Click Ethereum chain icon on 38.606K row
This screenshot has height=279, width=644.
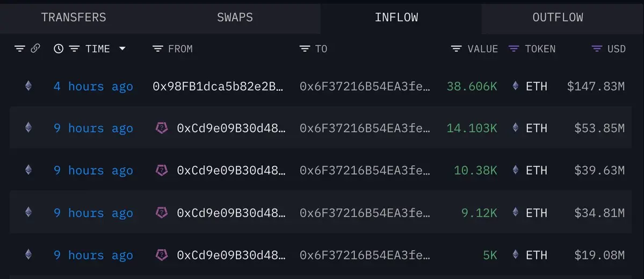click(x=28, y=85)
